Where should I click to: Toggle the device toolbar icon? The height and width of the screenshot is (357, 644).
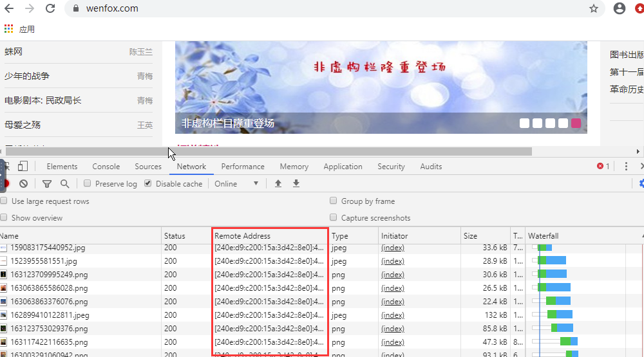click(x=23, y=167)
